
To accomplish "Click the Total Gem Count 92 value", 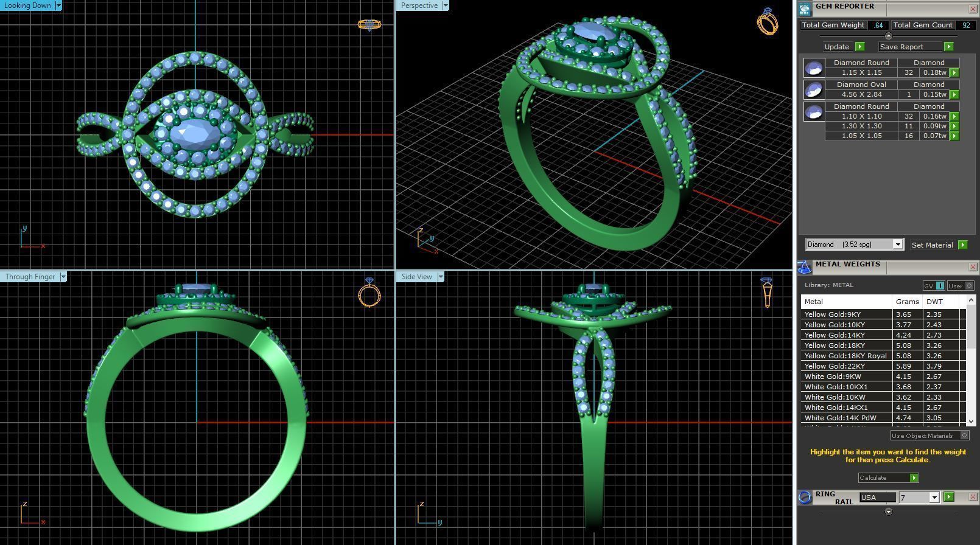I will [966, 25].
